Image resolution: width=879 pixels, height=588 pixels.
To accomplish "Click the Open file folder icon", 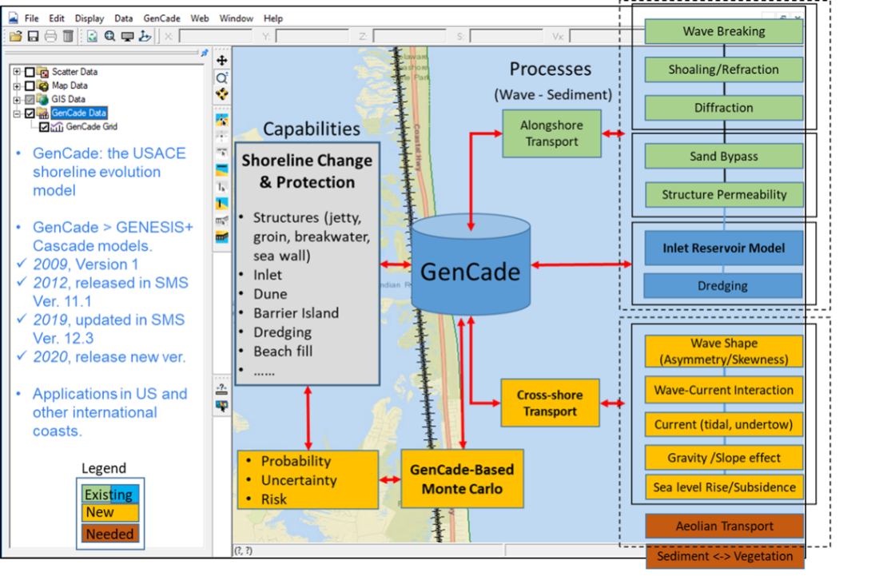I will [15, 37].
